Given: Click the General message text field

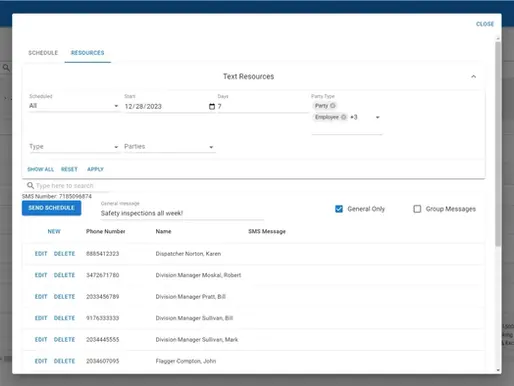Looking at the screenshot, I should click(182, 213).
